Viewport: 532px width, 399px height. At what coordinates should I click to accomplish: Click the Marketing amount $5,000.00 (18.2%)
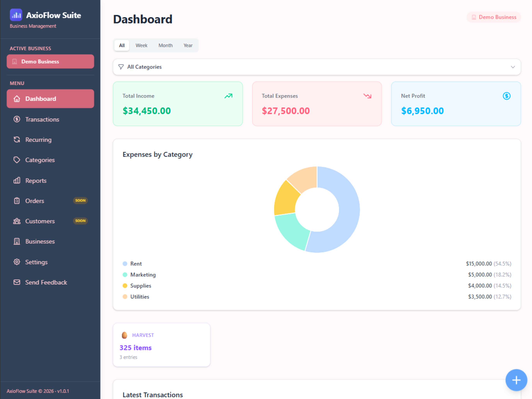[489, 275]
